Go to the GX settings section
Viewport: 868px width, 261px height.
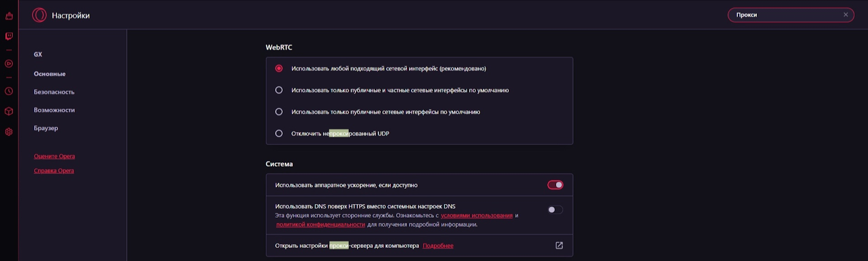tap(38, 54)
